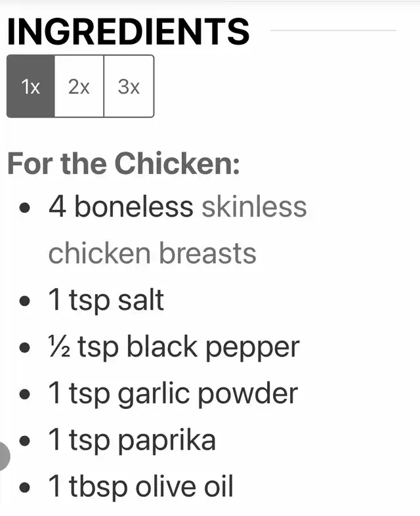Open the skinless chicken breasts link
420x516 pixels.
coord(178,230)
